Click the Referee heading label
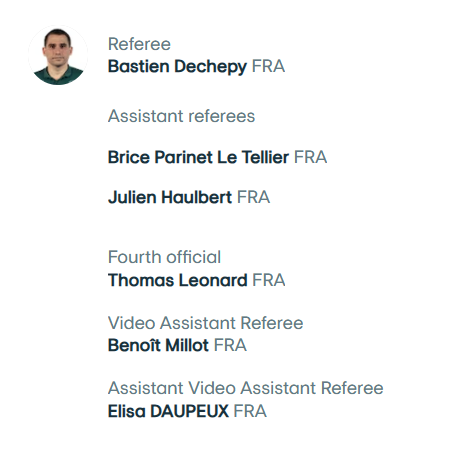The height and width of the screenshot is (460, 464). pyautogui.click(x=139, y=44)
